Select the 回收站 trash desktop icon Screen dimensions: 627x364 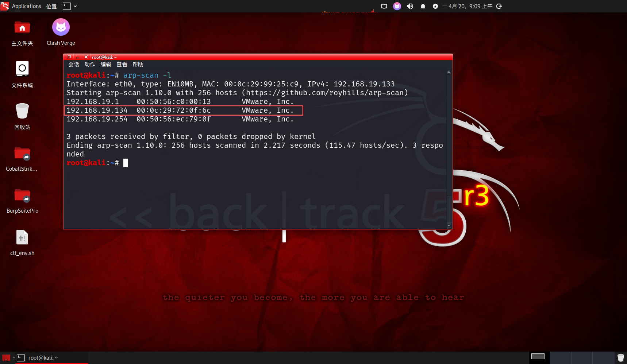coord(22,117)
